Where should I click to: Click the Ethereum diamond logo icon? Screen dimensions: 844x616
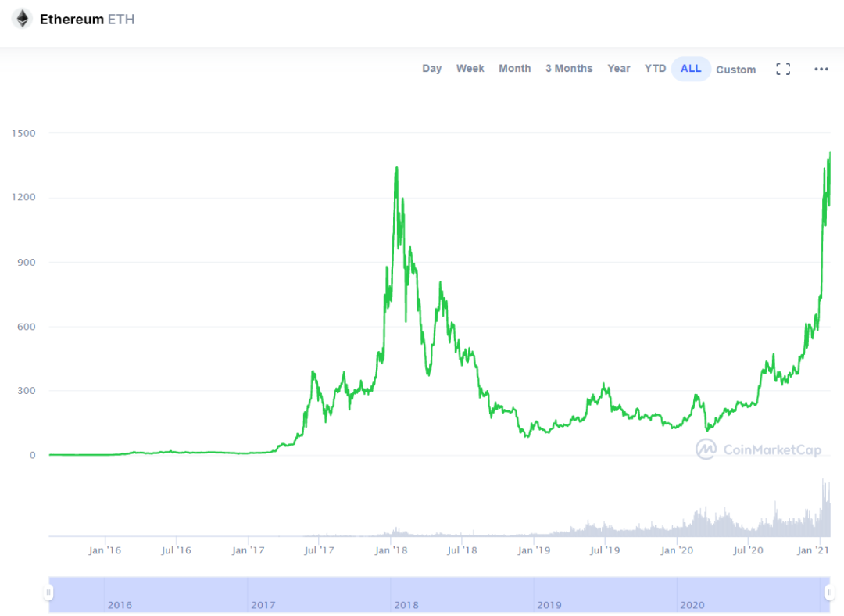pos(22,19)
